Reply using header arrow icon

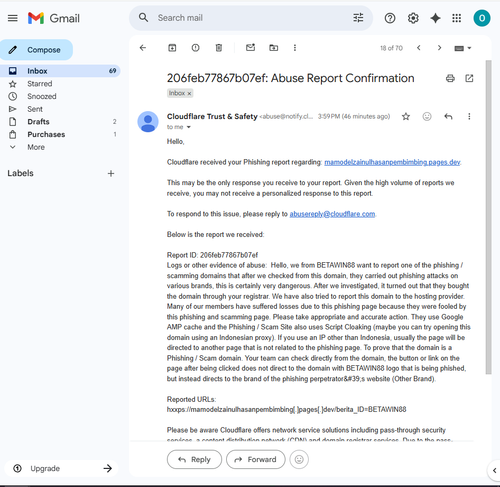(x=448, y=116)
